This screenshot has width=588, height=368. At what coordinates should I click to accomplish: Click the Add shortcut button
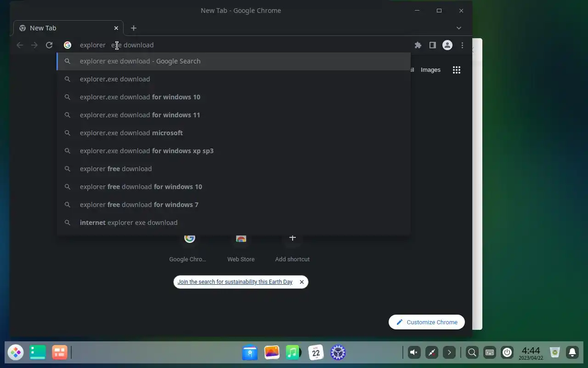coord(292,248)
